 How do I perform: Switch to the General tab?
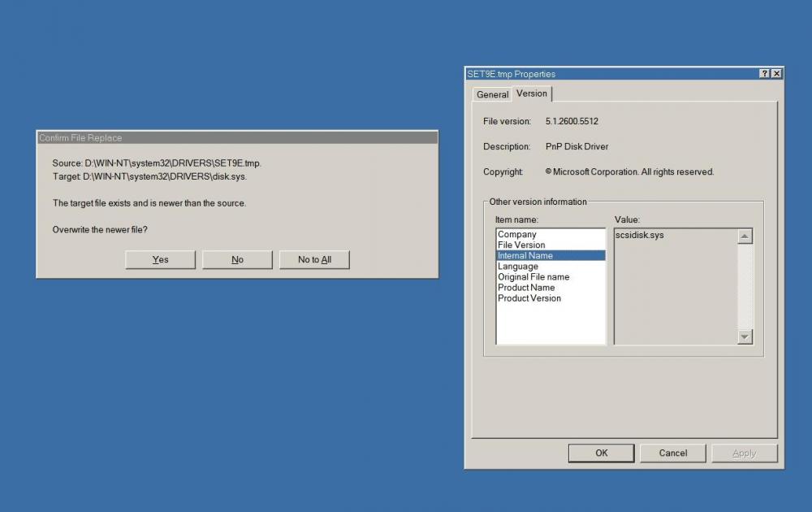click(492, 94)
